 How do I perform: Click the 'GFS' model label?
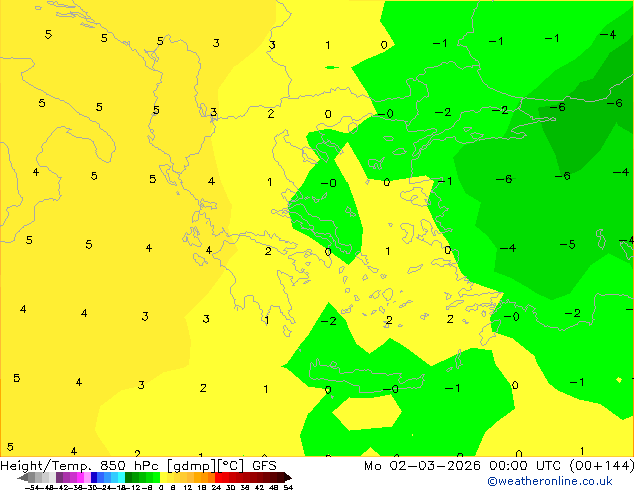264,466
